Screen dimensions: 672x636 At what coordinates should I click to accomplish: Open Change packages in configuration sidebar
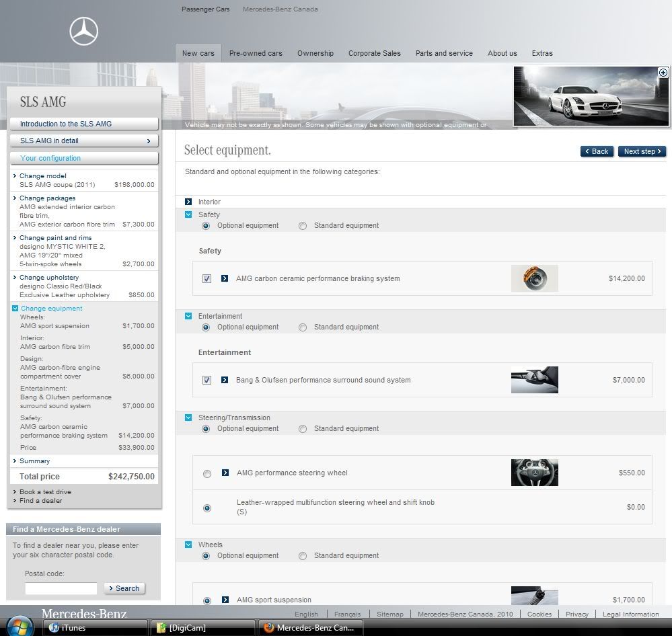[x=47, y=198]
